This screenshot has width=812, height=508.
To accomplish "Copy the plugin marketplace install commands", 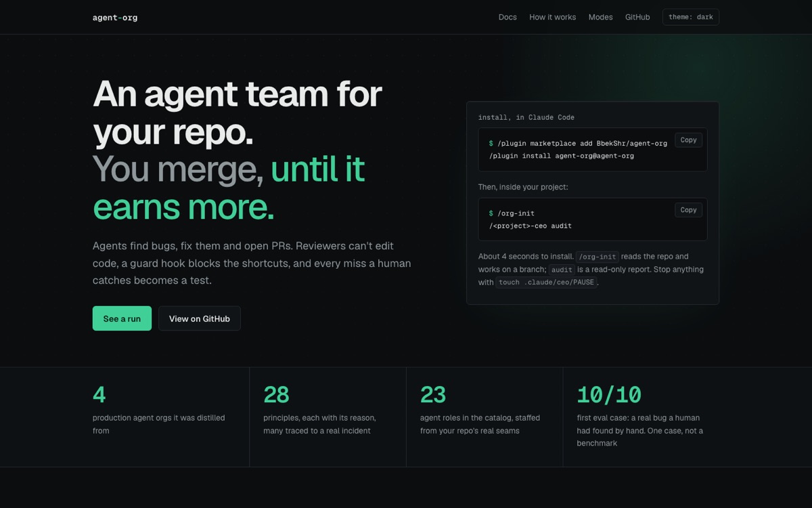I will coord(688,140).
